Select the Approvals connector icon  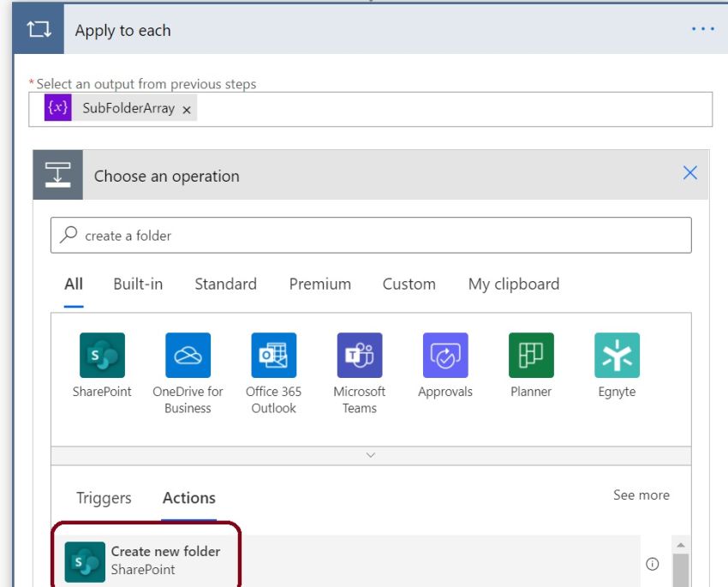pos(445,356)
